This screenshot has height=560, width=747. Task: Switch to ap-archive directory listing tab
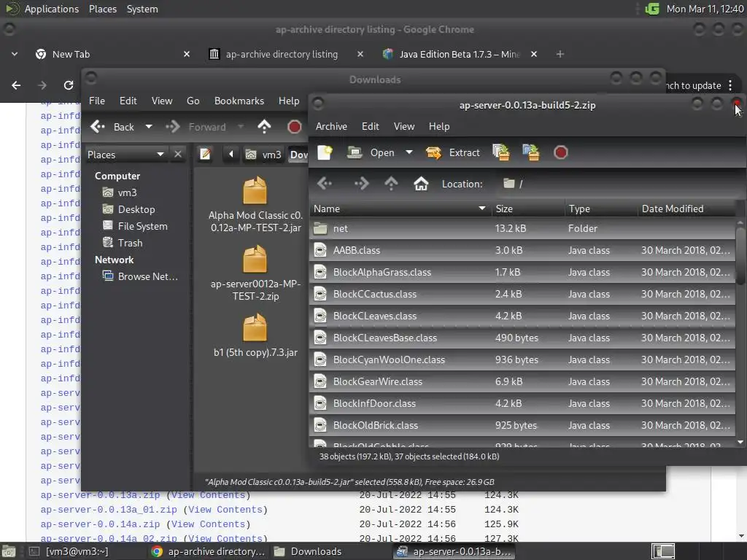coord(282,54)
